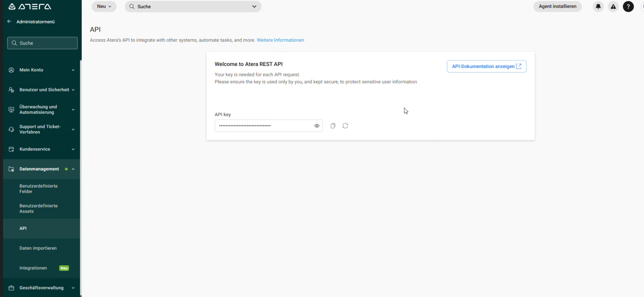Open the Weitere Informationen link
Screen dimensions: 644x297
(x=280, y=40)
